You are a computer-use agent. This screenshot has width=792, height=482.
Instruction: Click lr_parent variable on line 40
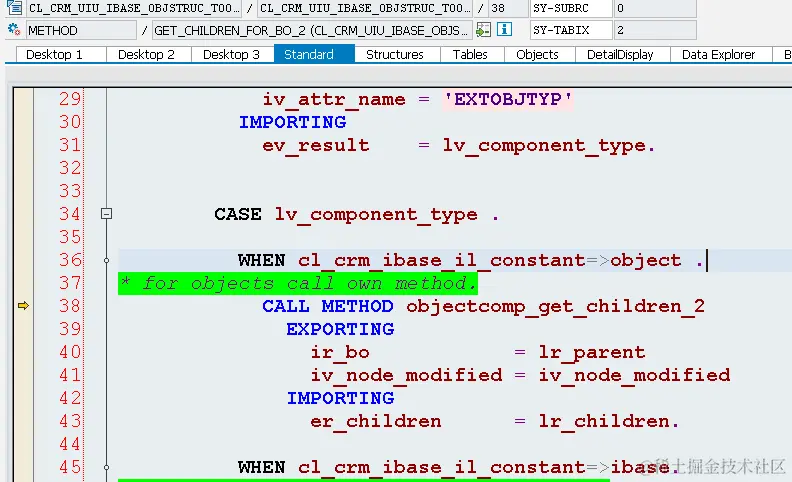click(591, 353)
